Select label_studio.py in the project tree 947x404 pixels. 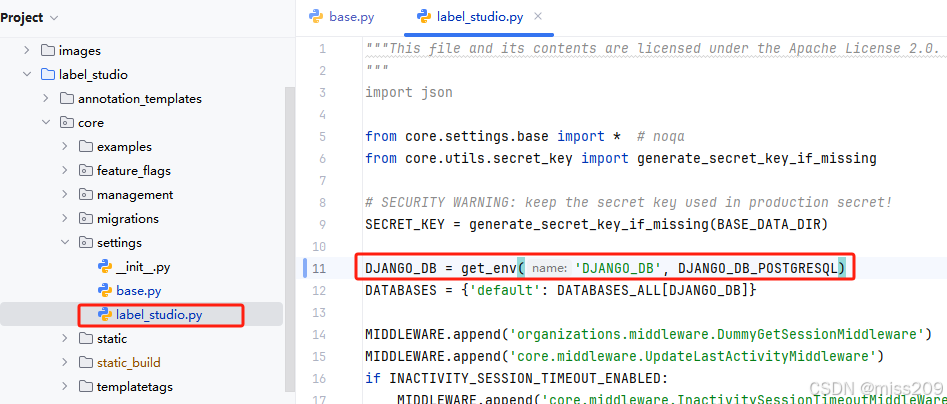pos(159,315)
